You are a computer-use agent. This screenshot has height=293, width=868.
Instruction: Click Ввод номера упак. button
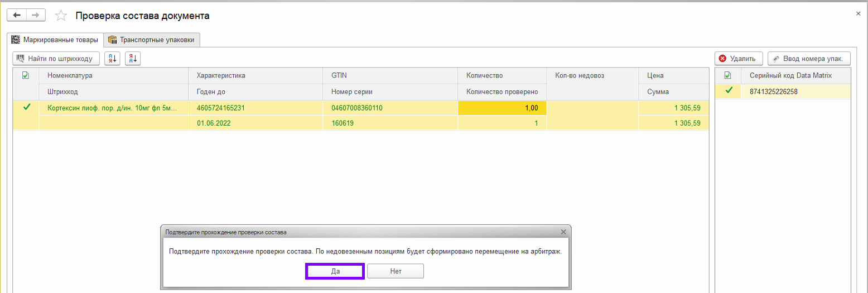809,59
